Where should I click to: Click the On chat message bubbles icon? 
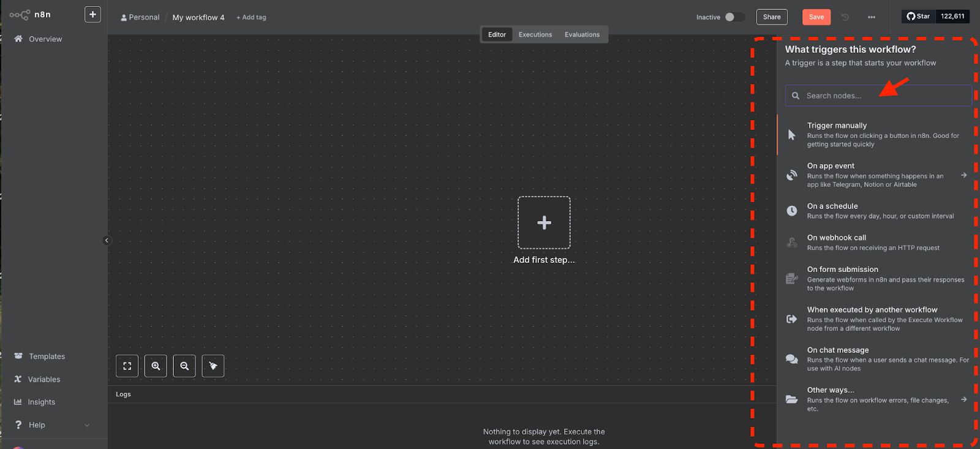(792, 359)
